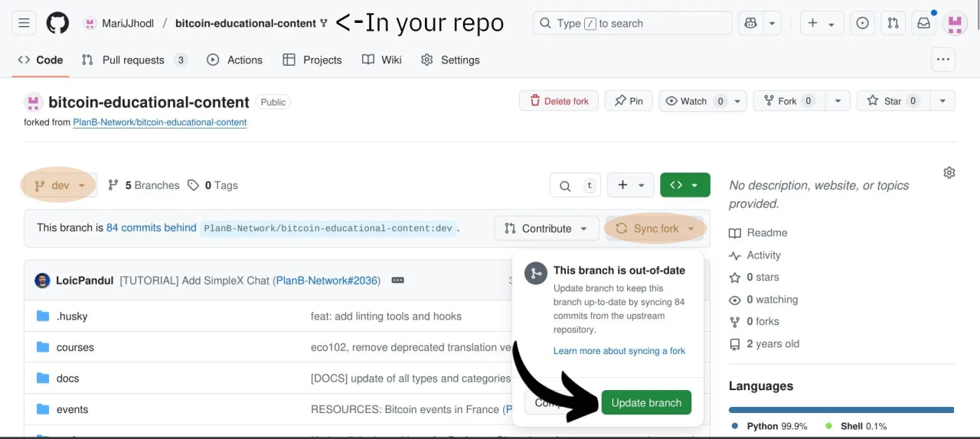Expand the green Code dropdown button

pos(684,185)
